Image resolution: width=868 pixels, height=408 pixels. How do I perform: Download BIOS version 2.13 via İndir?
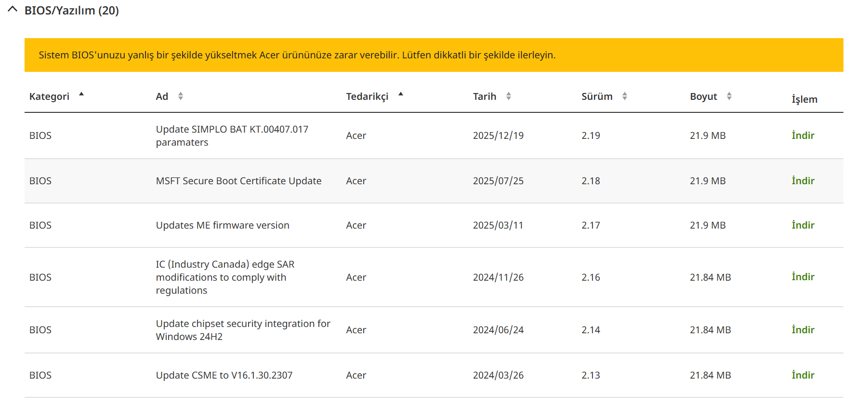coord(803,375)
